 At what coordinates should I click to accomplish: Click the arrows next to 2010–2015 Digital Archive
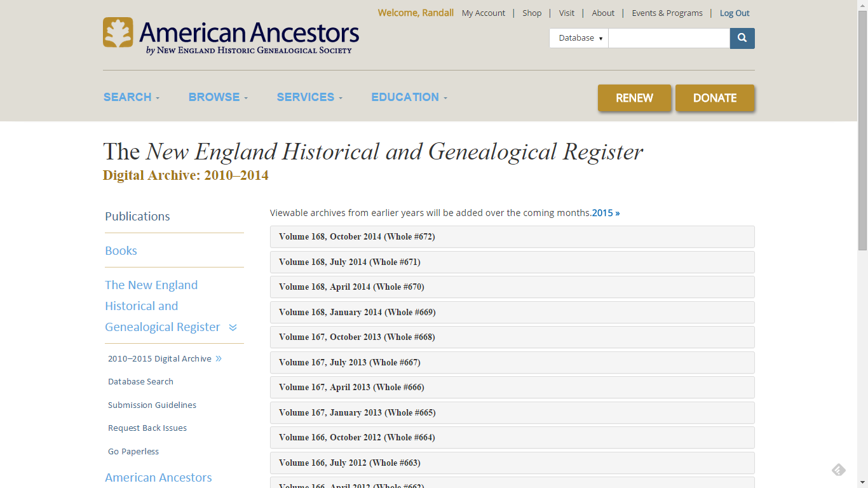tap(219, 358)
